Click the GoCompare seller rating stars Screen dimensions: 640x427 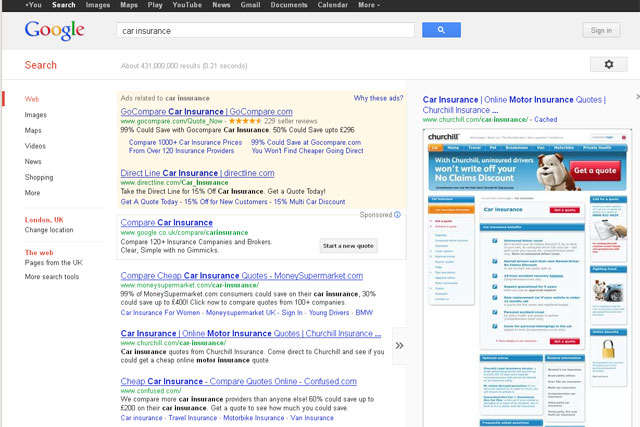(245, 121)
